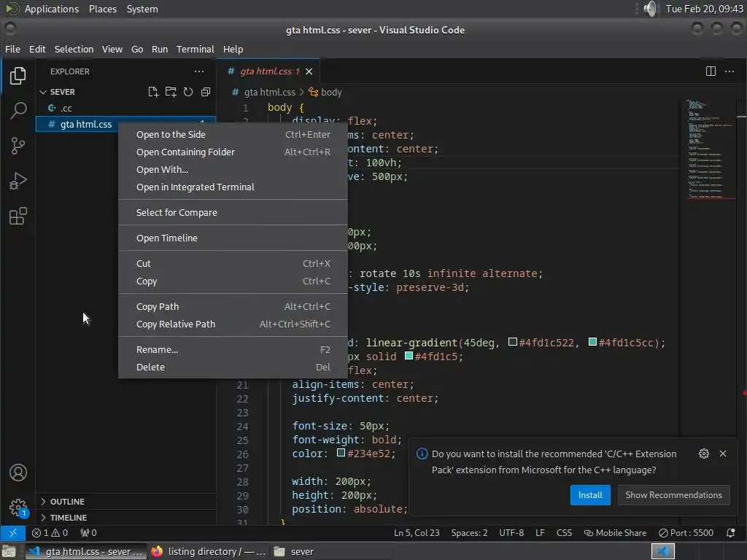
Task: Change indentation via Spaces: 2
Action: tap(469, 533)
